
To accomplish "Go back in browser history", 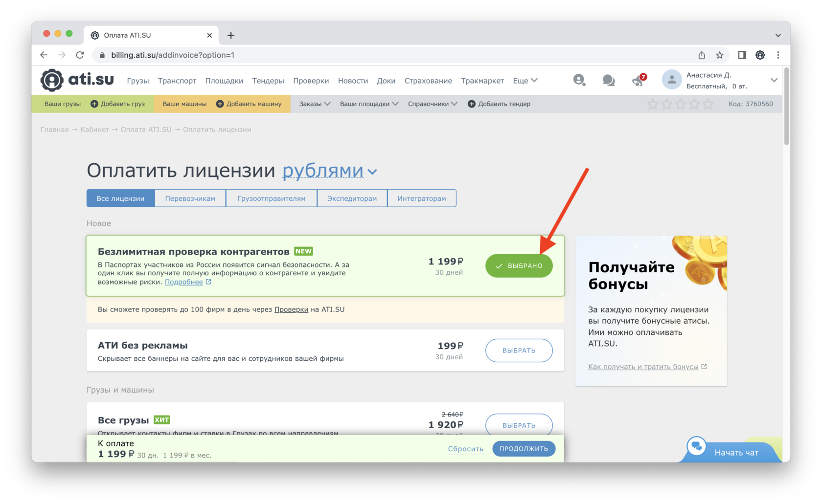I will [x=44, y=55].
